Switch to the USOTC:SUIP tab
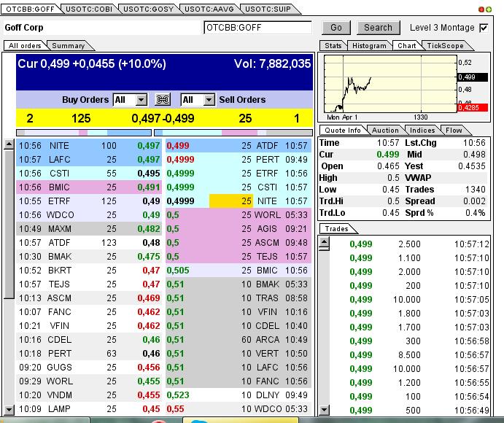The image size is (504, 423). point(268,9)
